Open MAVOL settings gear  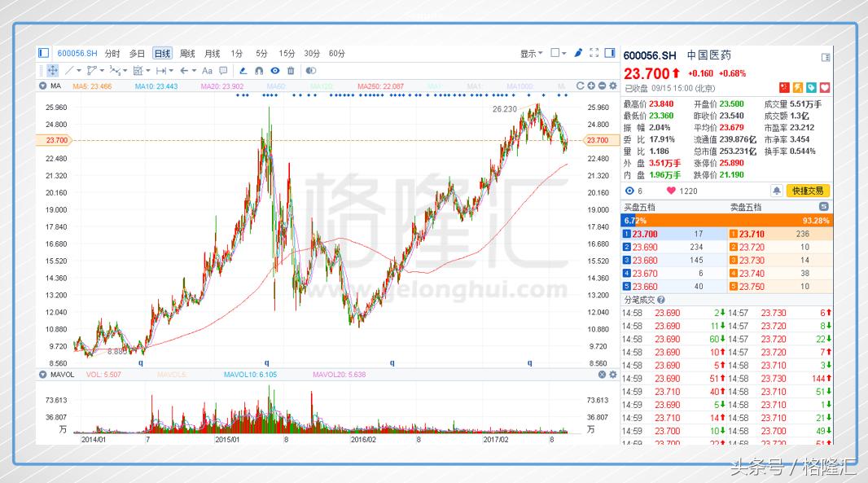pos(613,375)
